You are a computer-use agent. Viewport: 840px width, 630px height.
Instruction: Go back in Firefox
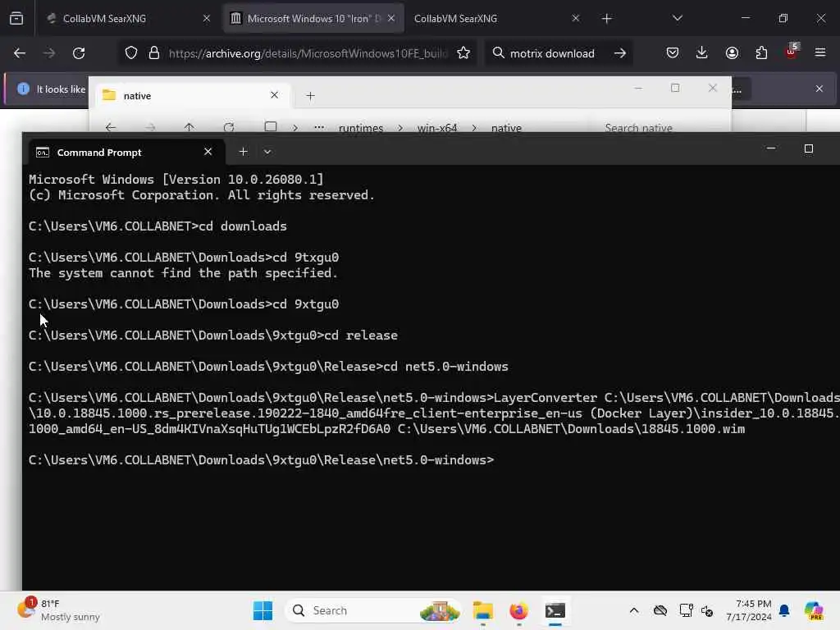point(20,53)
